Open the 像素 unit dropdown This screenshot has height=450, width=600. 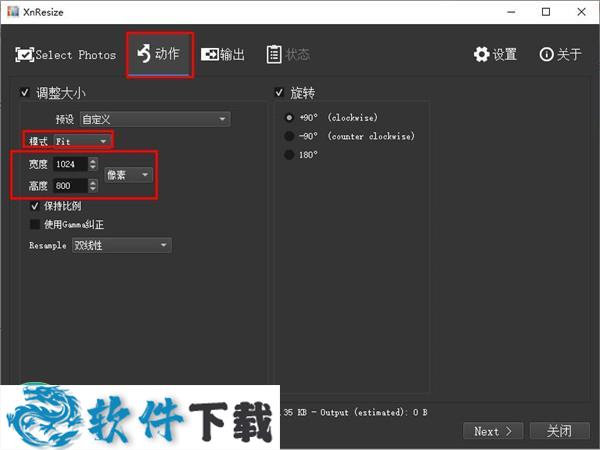click(x=128, y=175)
